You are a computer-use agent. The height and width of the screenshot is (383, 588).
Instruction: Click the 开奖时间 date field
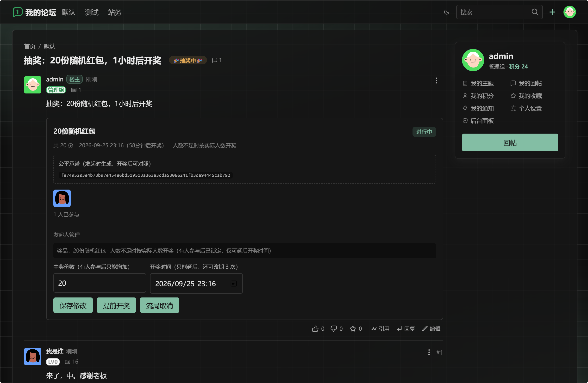click(x=196, y=284)
